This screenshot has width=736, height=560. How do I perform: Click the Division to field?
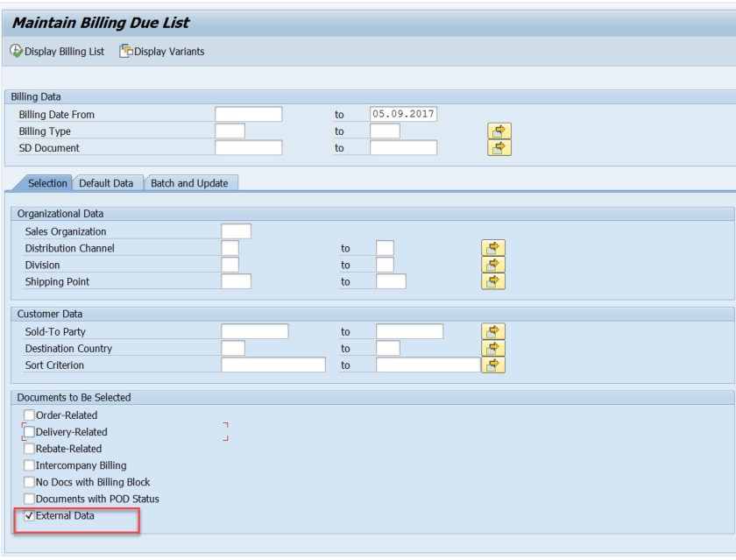(385, 265)
